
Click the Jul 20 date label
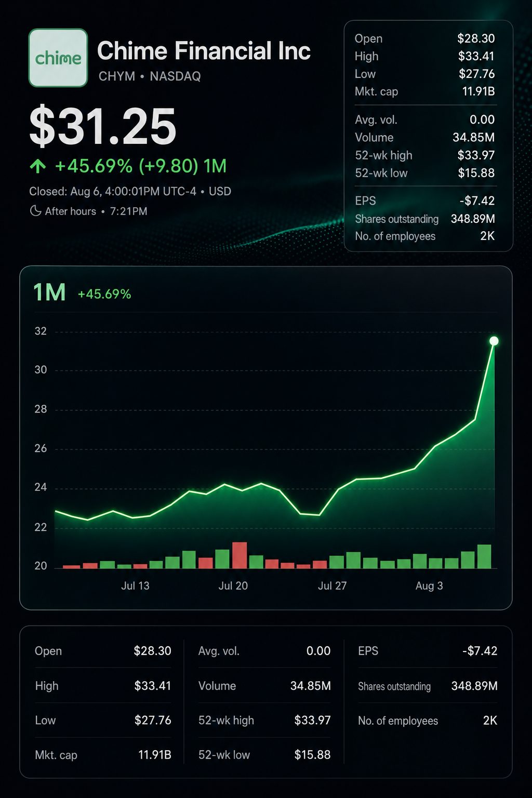click(233, 586)
